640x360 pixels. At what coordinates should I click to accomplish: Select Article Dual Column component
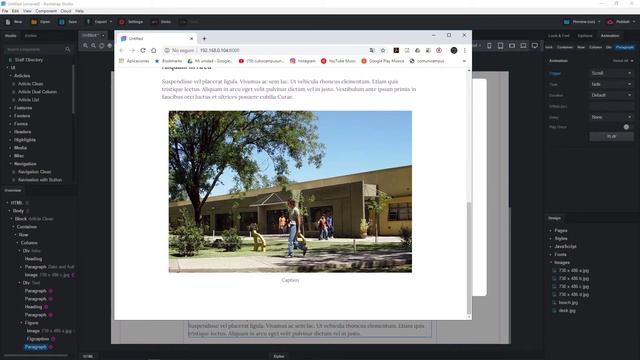coord(37,92)
